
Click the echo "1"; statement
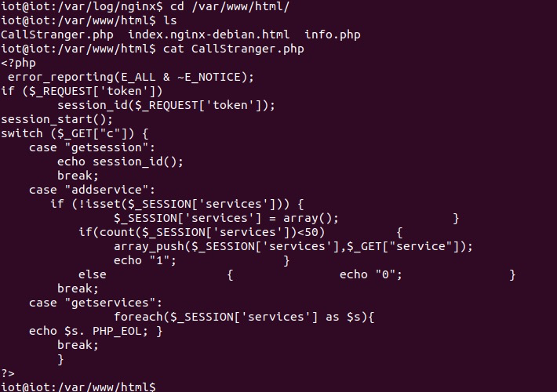click(145, 260)
